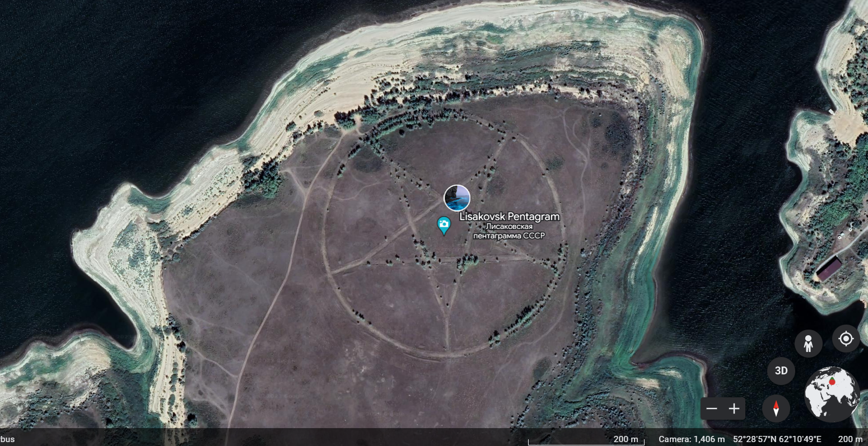Click the cluster of trees at the star's center
The height and width of the screenshot is (446, 868).
pos(467,262)
